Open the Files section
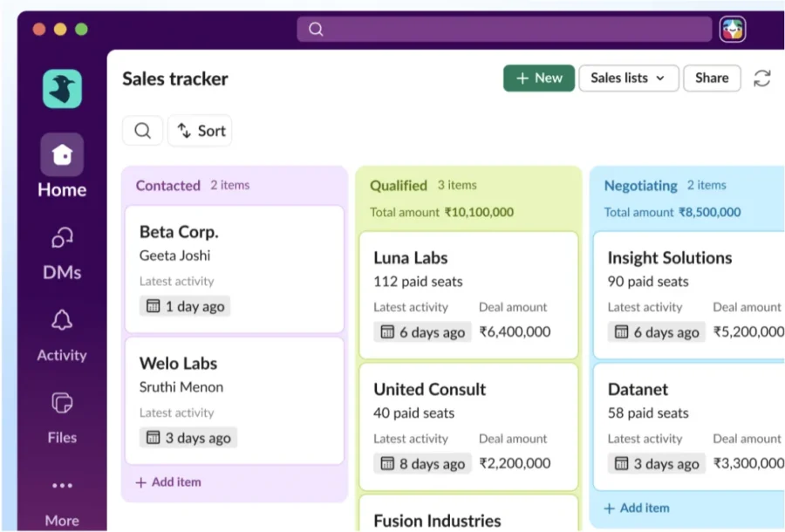The image size is (785, 532). click(x=62, y=418)
